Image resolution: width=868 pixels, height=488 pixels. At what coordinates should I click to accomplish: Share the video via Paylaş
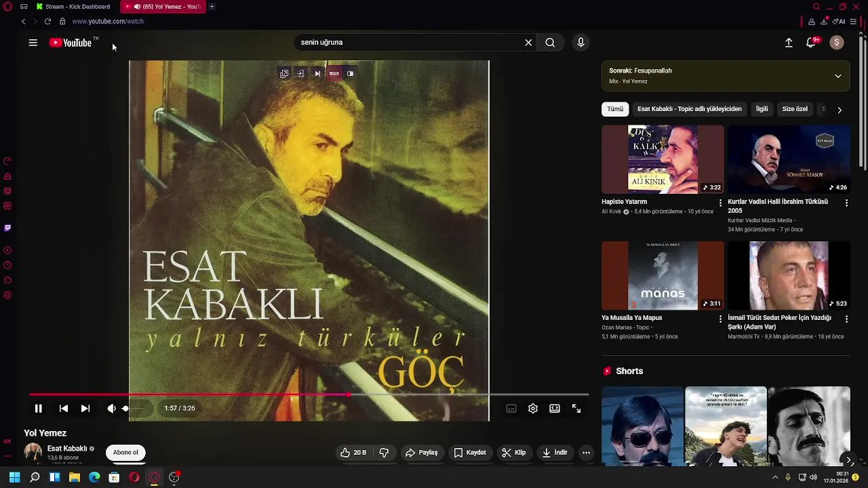coord(422,453)
